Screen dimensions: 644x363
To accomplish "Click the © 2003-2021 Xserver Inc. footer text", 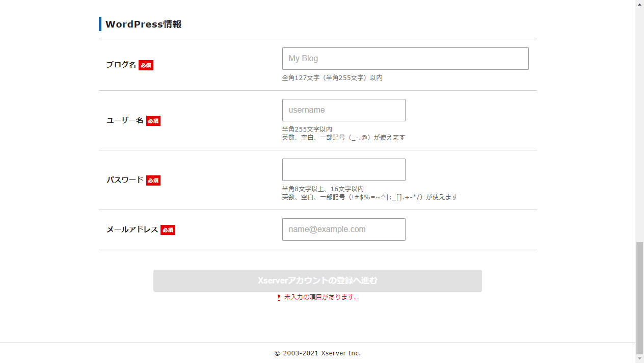I will pyautogui.click(x=318, y=353).
